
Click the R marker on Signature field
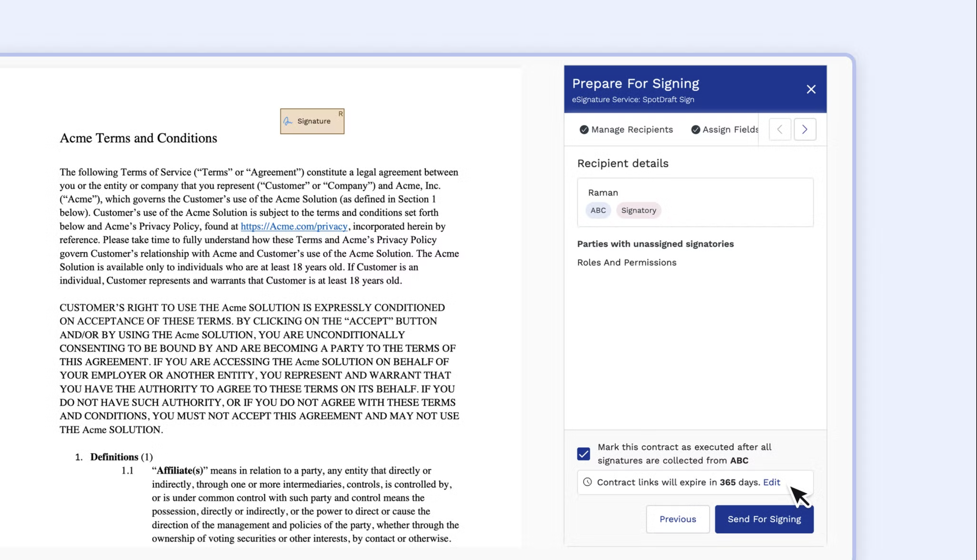point(340,114)
